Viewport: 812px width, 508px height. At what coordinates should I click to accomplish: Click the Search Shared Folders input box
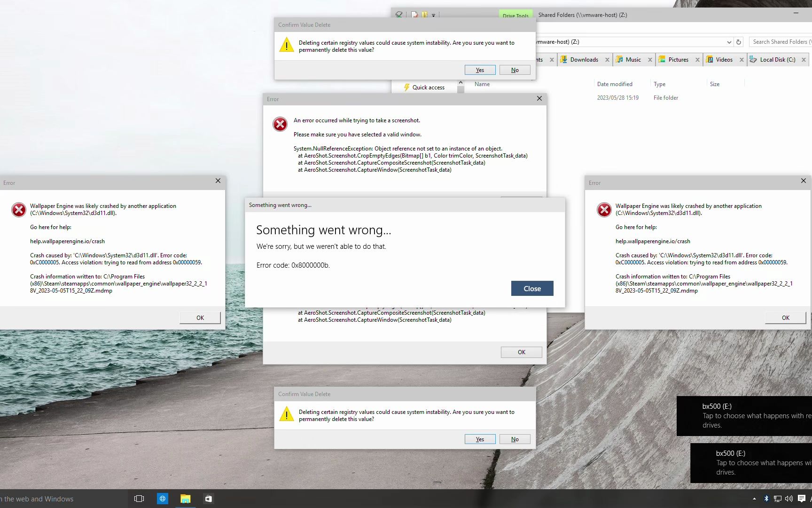point(780,42)
